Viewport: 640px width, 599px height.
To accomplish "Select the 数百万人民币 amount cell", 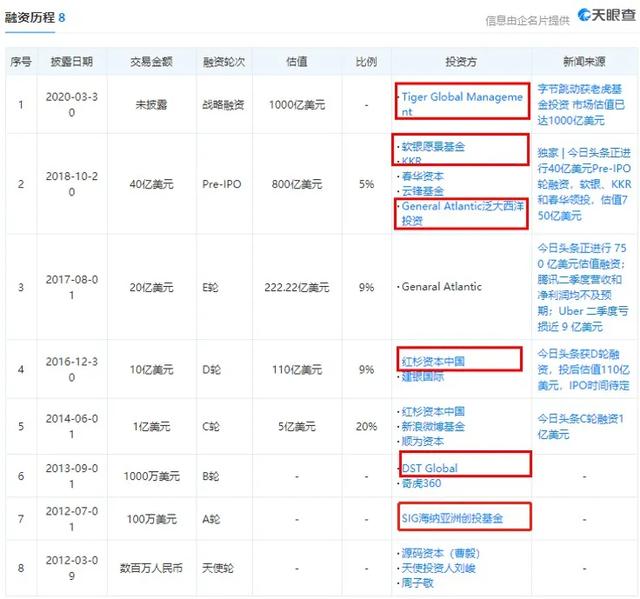I will (x=151, y=568).
